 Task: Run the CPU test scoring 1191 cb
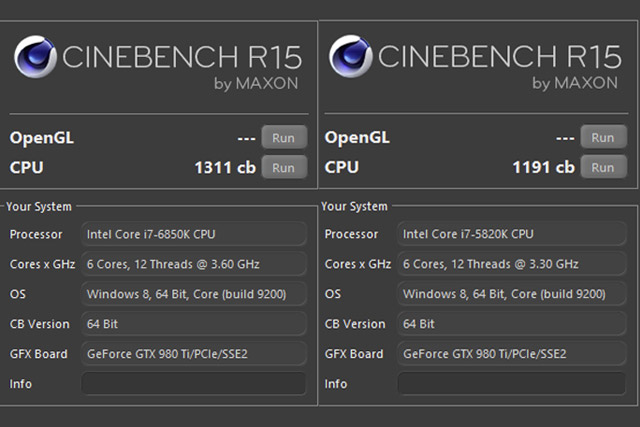(602, 167)
